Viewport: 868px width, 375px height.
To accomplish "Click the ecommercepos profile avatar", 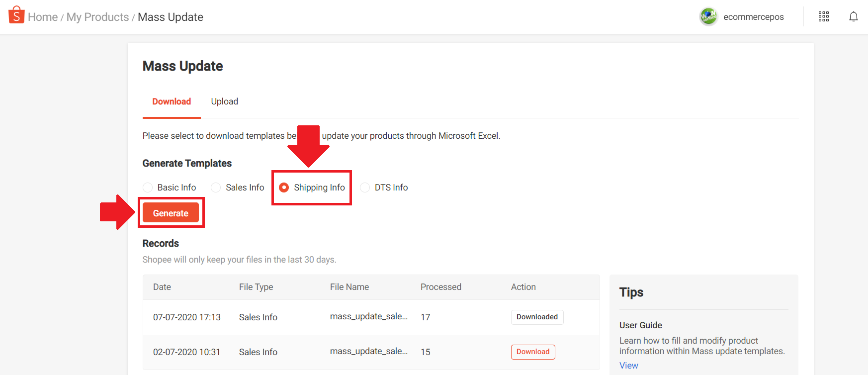I will [708, 17].
